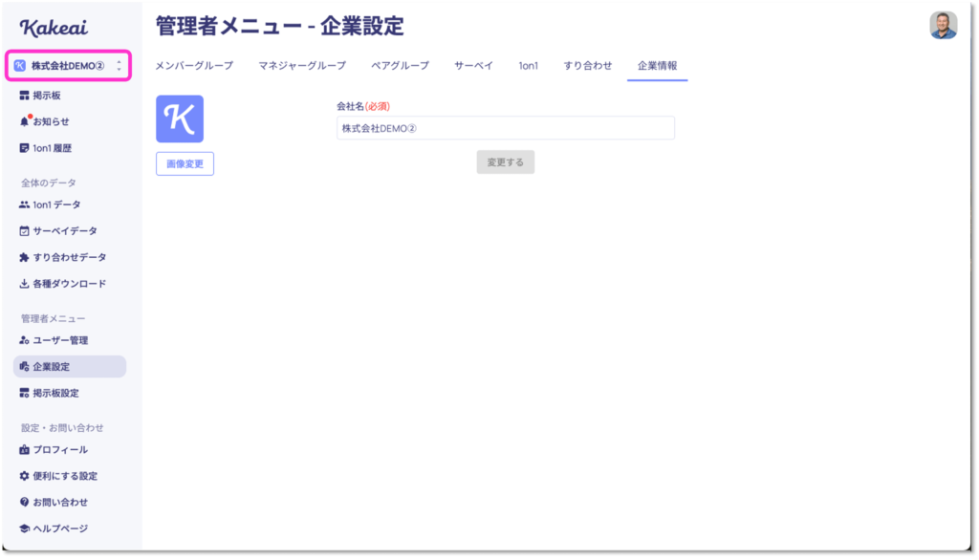
Task: Click the お知らせ bell icon
Action: (x=24, y=121)
